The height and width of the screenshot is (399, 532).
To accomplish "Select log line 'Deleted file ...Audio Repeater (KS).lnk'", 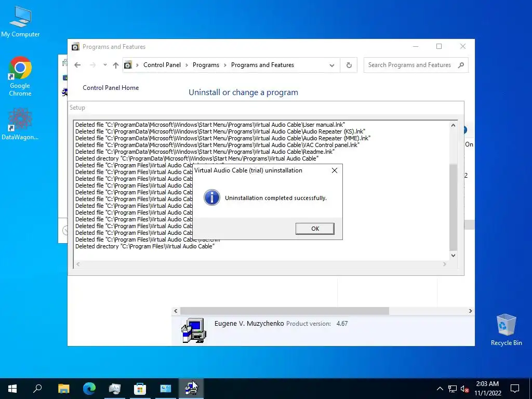I will click(x=220, y=131).
